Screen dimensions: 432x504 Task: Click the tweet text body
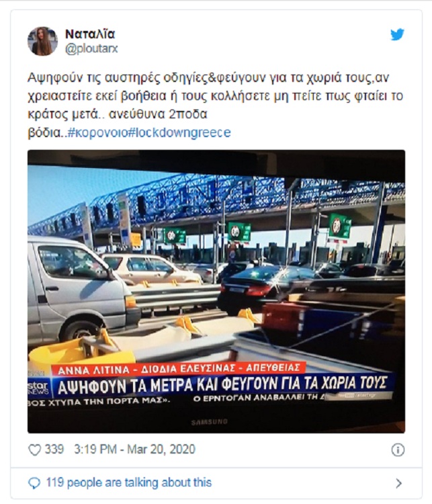[216, 105]
